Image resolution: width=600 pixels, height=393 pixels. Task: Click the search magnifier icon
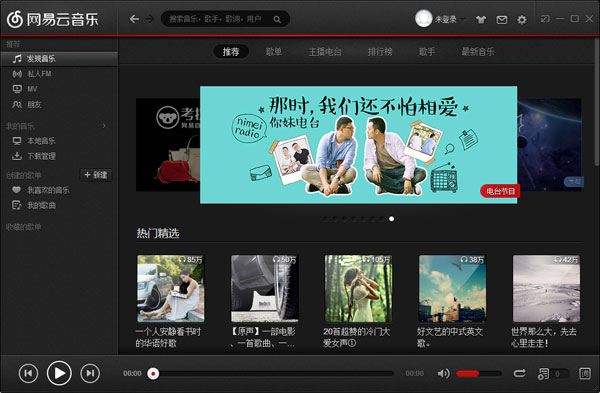(x=277, y=19)
